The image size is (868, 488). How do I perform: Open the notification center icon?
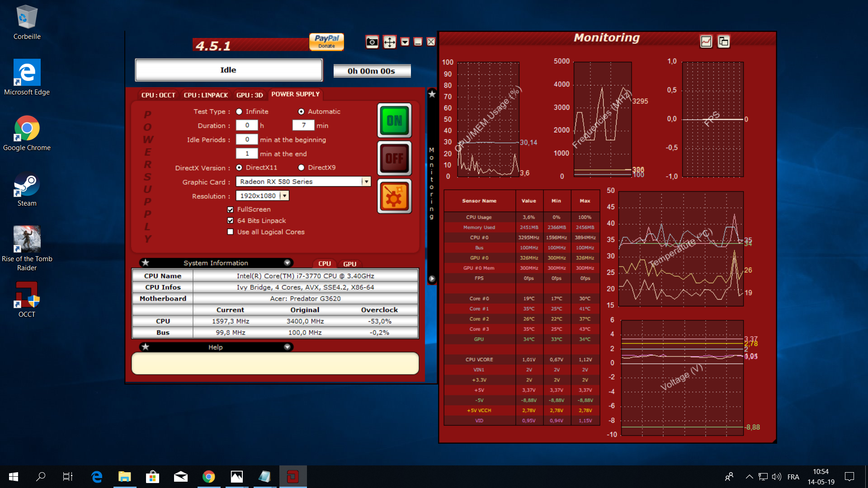(849, 477)
